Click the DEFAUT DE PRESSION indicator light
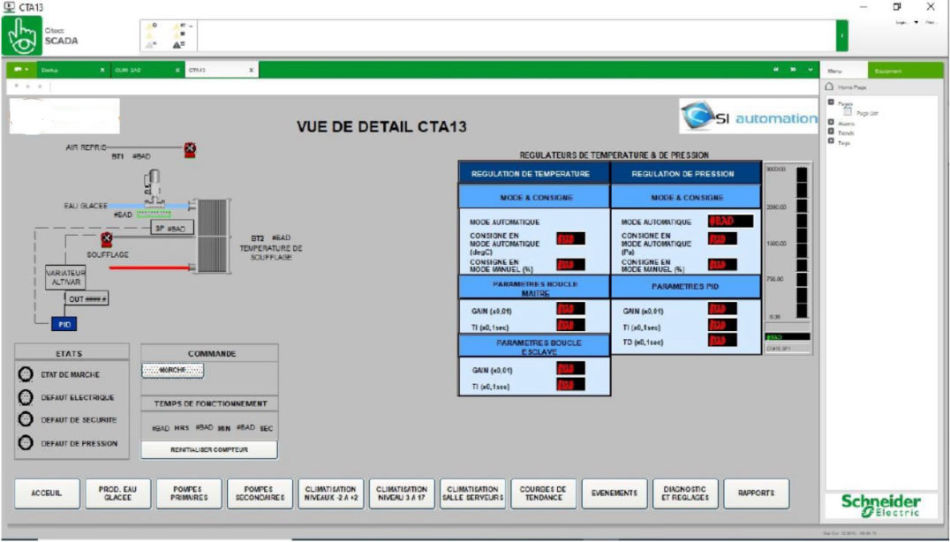Image resolution: width=950 pixels, height=542 pixels. pyautogui.click(x=27, y=444)
